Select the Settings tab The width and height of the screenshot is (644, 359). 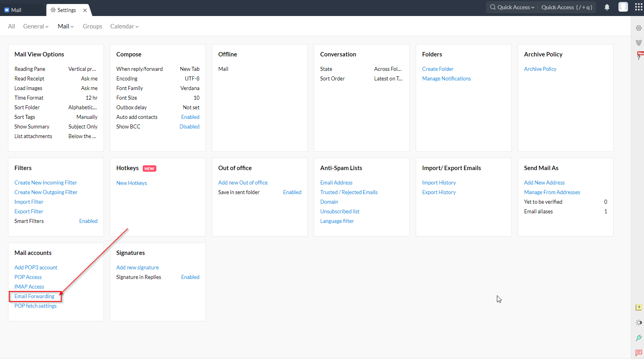coord(66,10)
